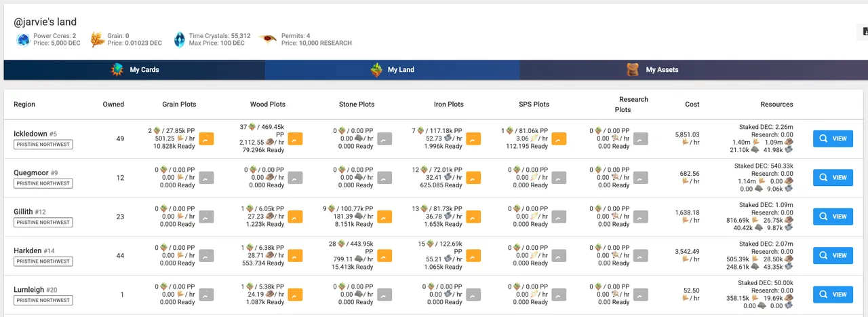Click the Lumleigh region name

(29, 289)
